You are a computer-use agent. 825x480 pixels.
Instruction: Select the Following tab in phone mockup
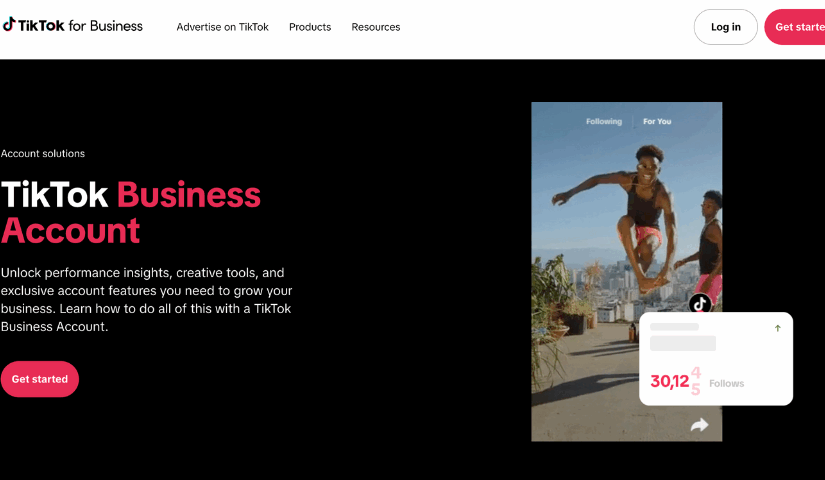click(x=604, y=122)
